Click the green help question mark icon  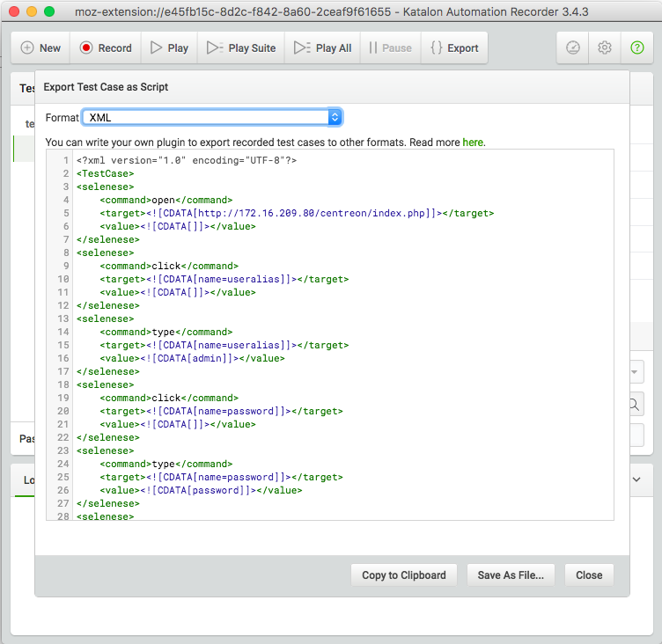click(637, 48)
